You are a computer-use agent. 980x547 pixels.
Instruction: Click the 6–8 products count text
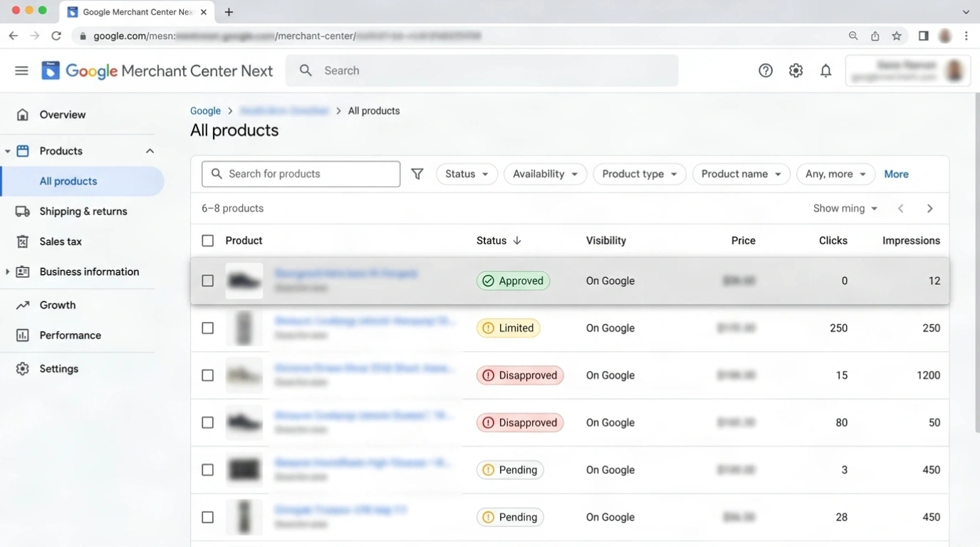point(233,209)
